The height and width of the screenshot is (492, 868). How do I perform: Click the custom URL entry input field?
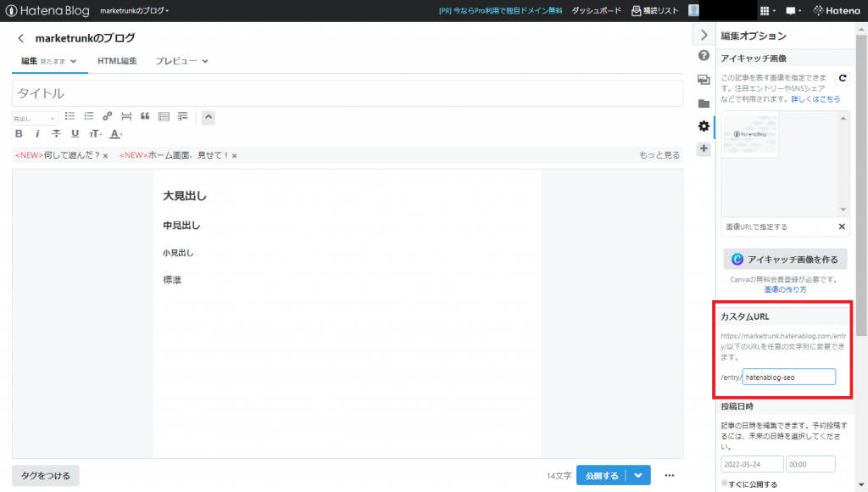pos(788,377)
